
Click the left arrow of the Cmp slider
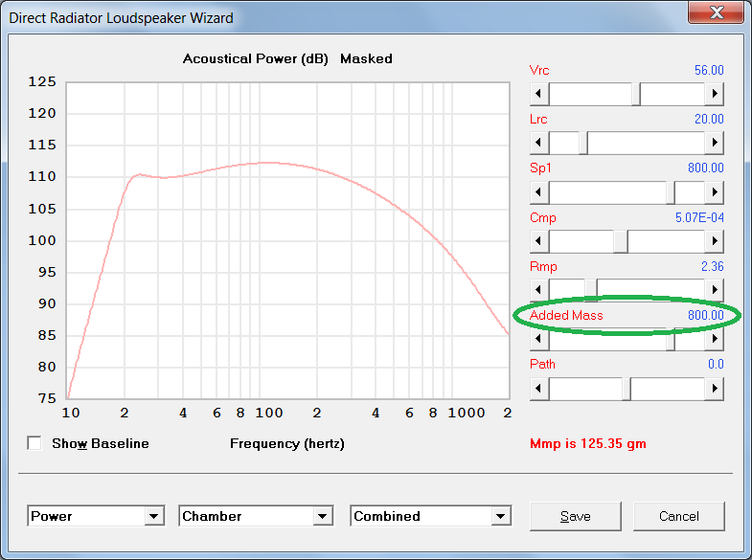tap(539, 241)
